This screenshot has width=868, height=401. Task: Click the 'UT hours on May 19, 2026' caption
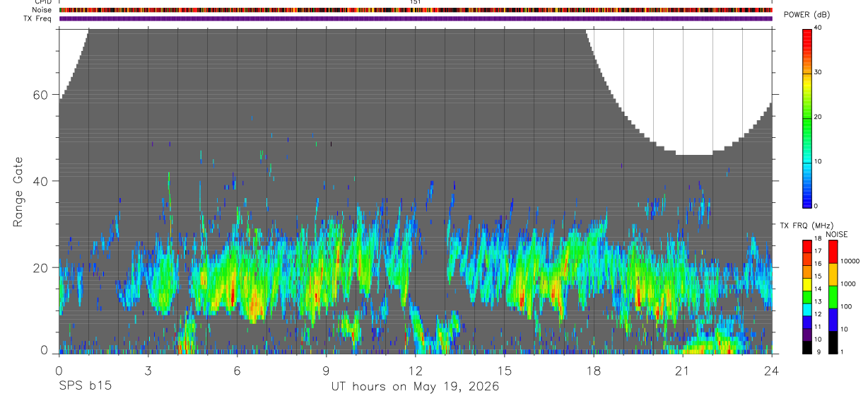415,386
